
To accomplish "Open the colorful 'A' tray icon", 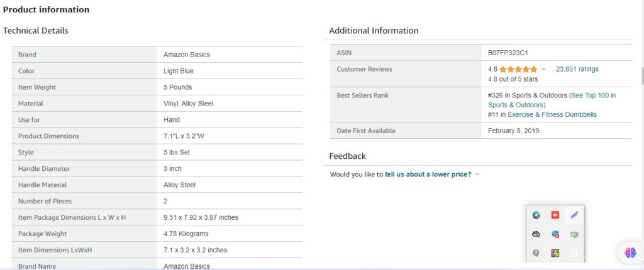I will tap(555, 253).
